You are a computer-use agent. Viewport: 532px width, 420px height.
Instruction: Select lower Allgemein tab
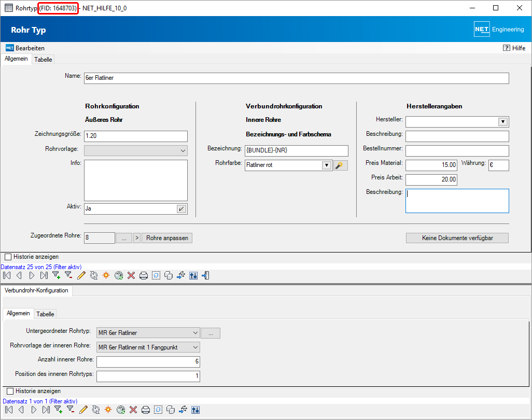tap(18, 313)
